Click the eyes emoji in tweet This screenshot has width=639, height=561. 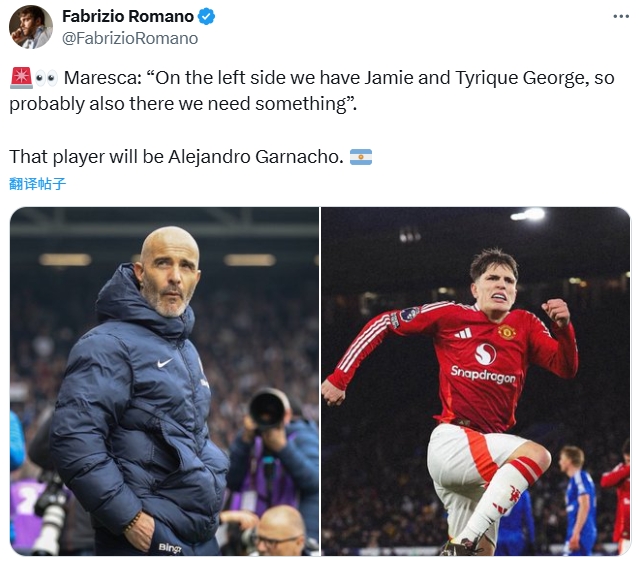(x=46, y=78)
